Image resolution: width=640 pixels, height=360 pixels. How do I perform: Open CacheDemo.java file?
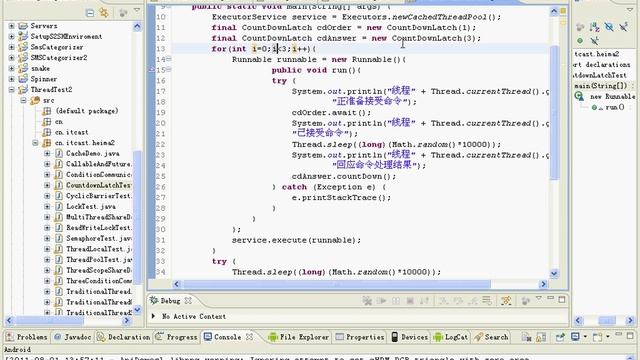pos(93,153)
